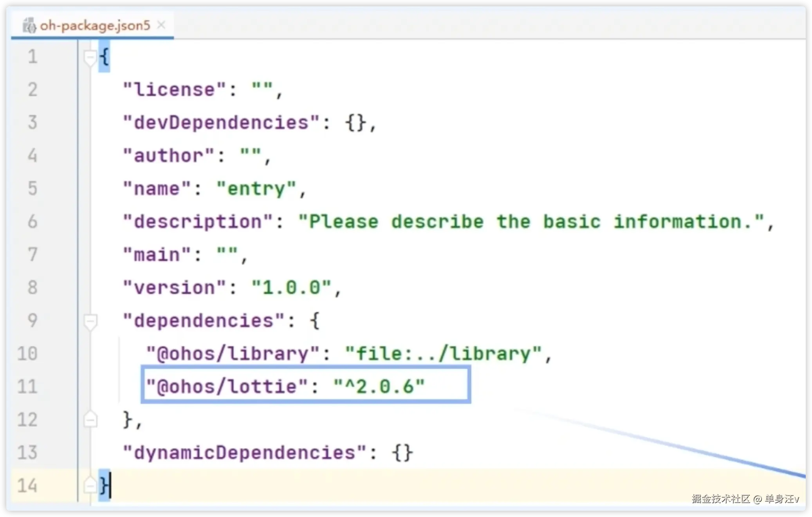This screenshot has height=517, width=812.
Task: Click the fold end marker on line 12
Action: (x=90, y=420)
